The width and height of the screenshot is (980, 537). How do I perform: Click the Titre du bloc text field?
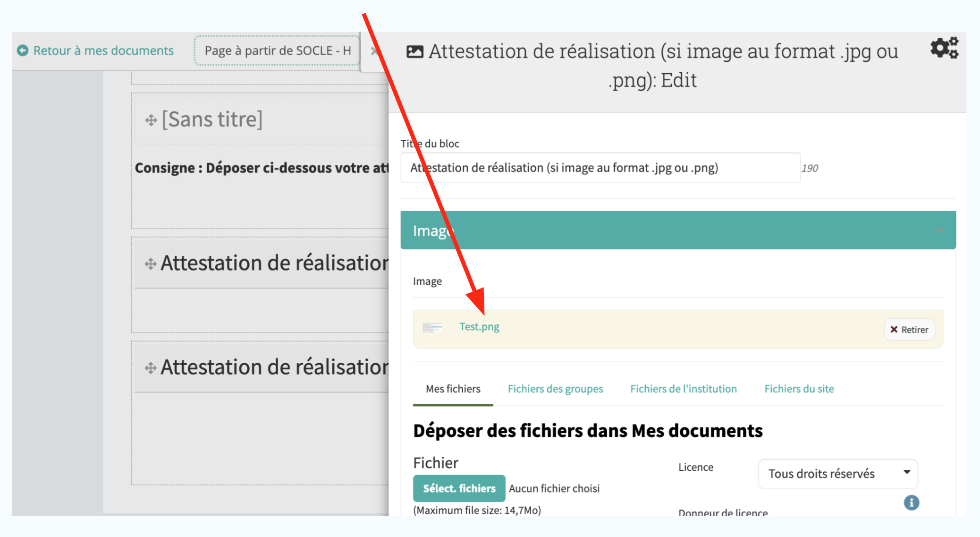[600, 168]
